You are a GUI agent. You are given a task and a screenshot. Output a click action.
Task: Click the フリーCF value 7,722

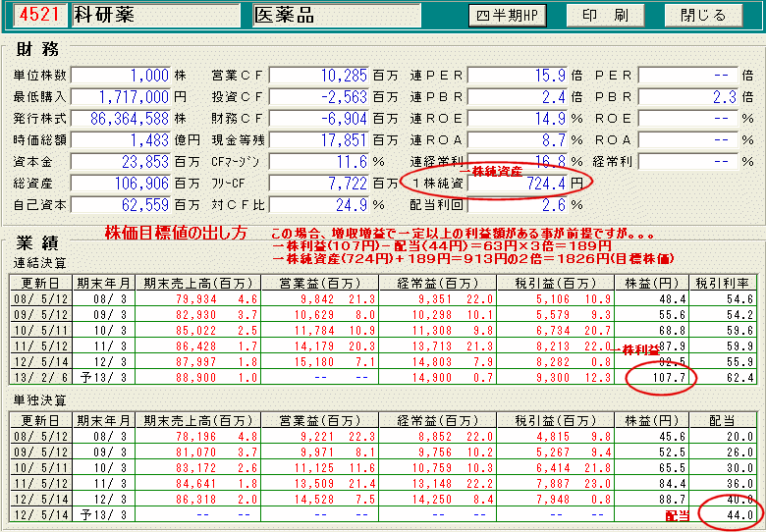pos(319,183)
